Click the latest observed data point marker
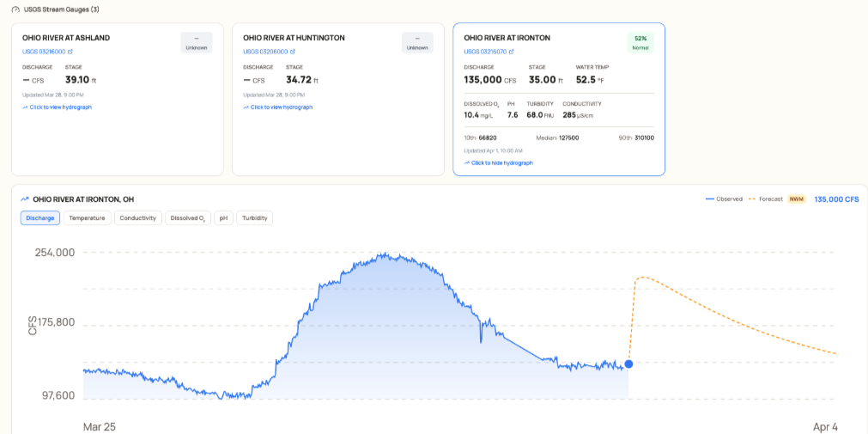The width and height of the screenshot is (868, 434). 628,364
